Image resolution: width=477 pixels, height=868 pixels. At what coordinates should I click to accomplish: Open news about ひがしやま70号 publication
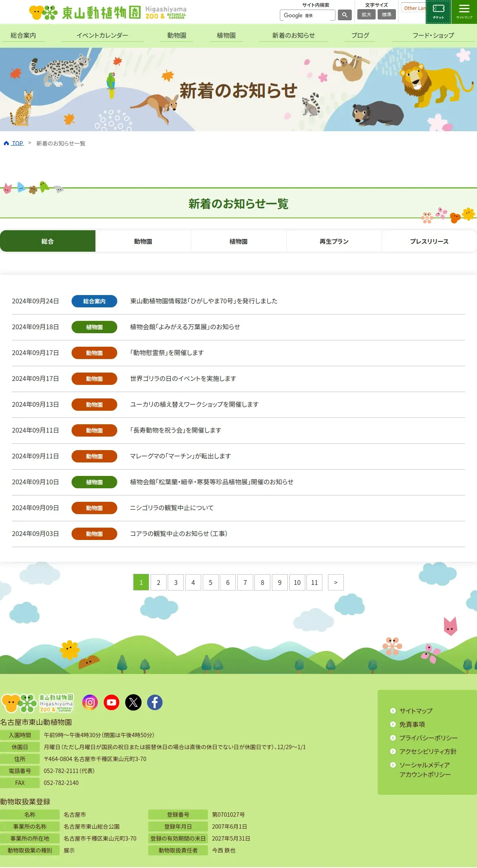point(204,301)
